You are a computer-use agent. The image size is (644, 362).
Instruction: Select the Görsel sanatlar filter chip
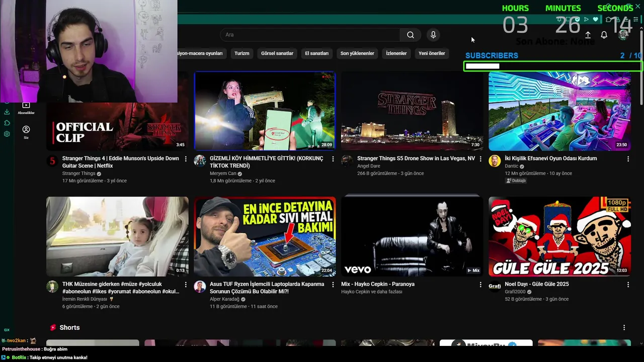pyautogui.click(x=277, y=53)
